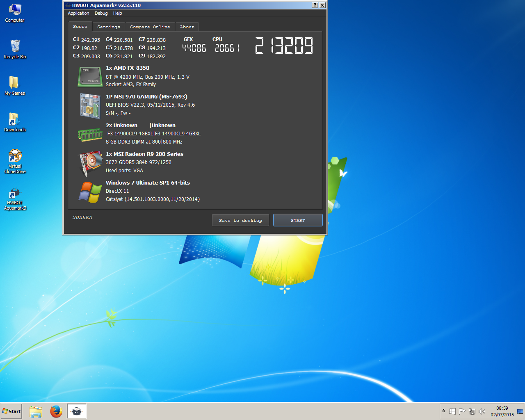Click the 1x MSI Radeon R9 200 Series heading
This screenshot has height=420, width=525.
144,154
